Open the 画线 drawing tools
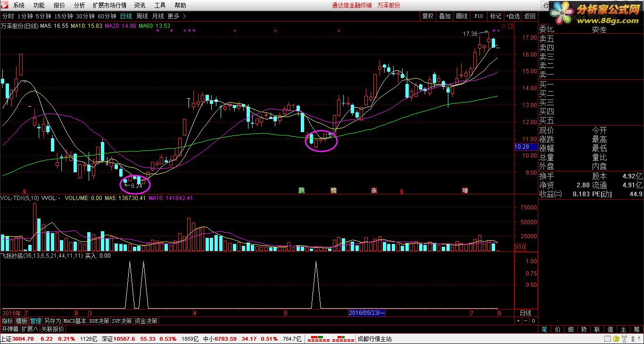This screenshot has width=644, height=344. click(462, 16)
